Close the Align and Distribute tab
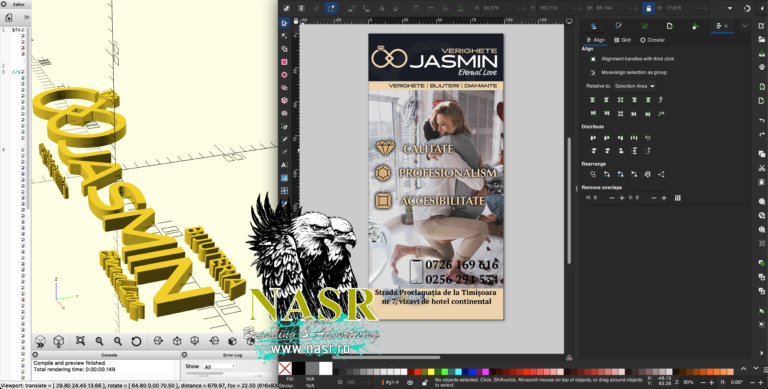 (726, 26)
